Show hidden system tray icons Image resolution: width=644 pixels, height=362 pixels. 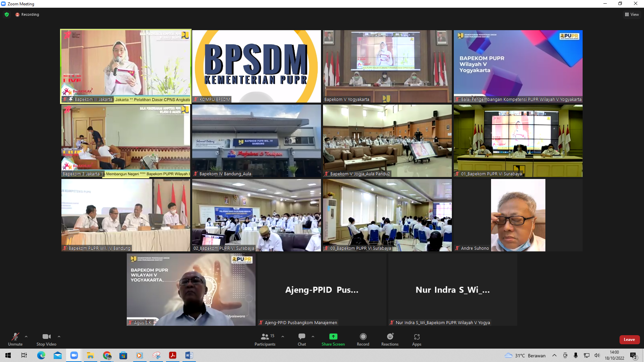(x=554, y=355)
